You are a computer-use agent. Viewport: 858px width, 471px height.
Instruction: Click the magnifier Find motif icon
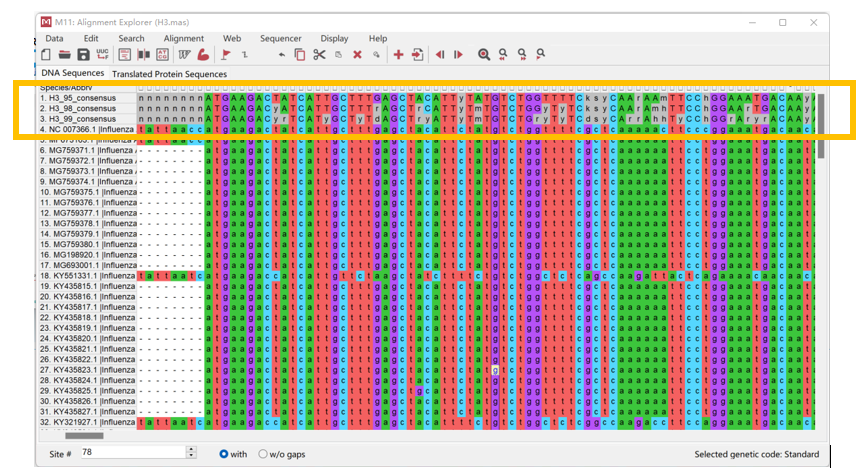coord(484,54)
